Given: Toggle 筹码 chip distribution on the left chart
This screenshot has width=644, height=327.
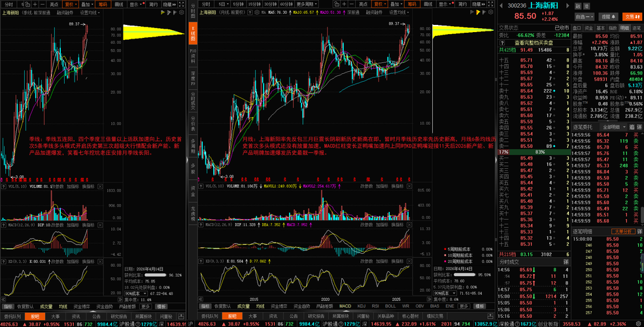Looking at the screenshot, I should pos(102,4).
